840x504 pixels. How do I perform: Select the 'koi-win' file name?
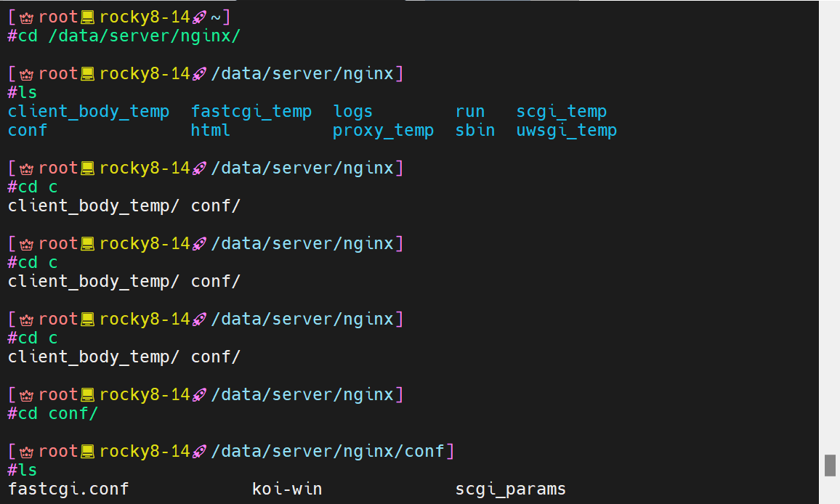(286, 489)
